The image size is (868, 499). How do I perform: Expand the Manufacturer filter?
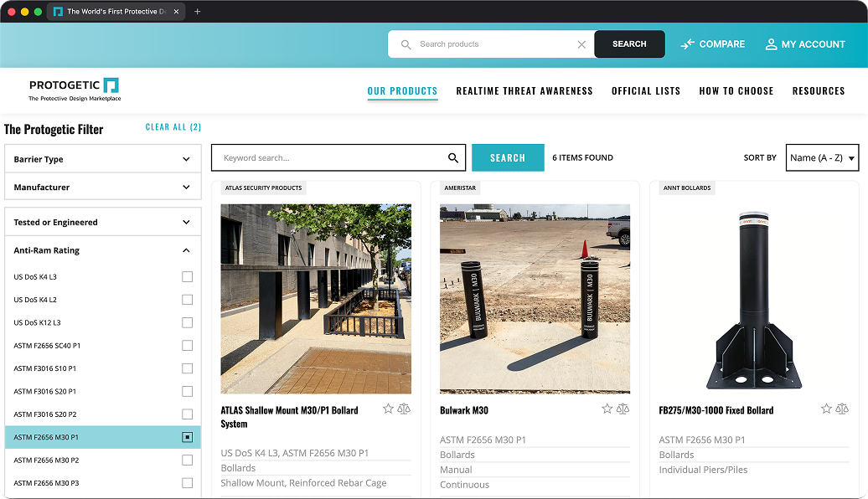[102, 187]
